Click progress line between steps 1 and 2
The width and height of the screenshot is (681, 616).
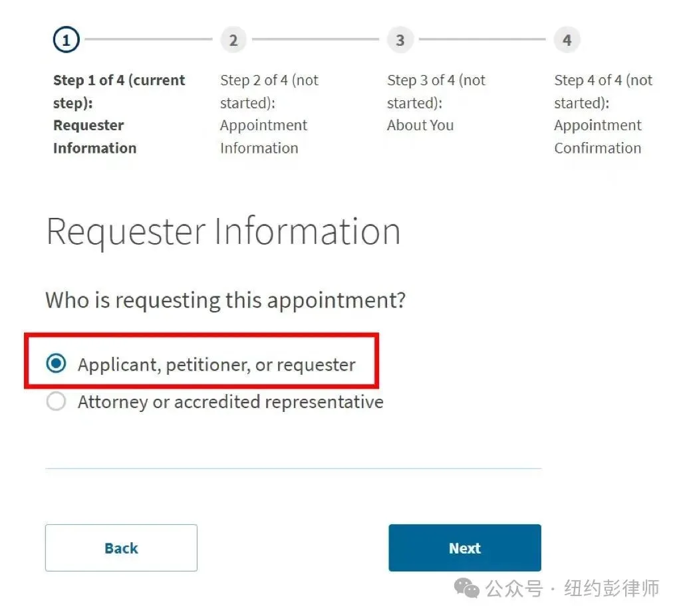148,39
